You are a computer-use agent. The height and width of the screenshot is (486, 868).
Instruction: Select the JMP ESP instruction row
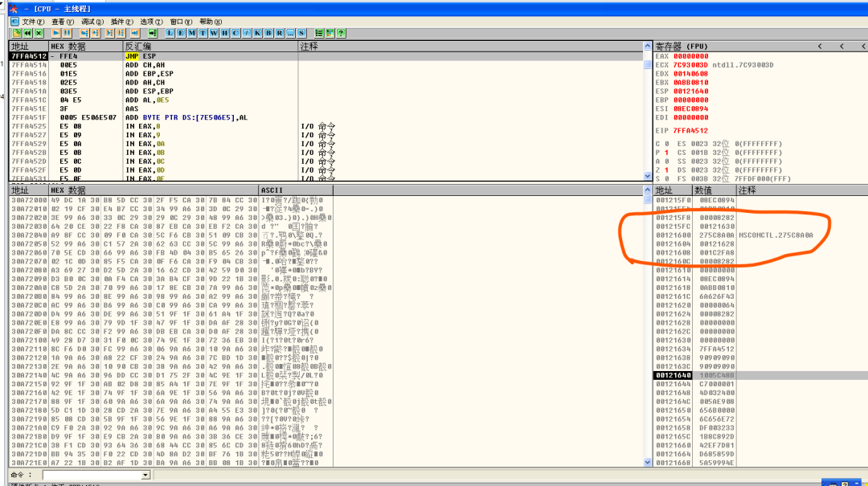point(326,56)
